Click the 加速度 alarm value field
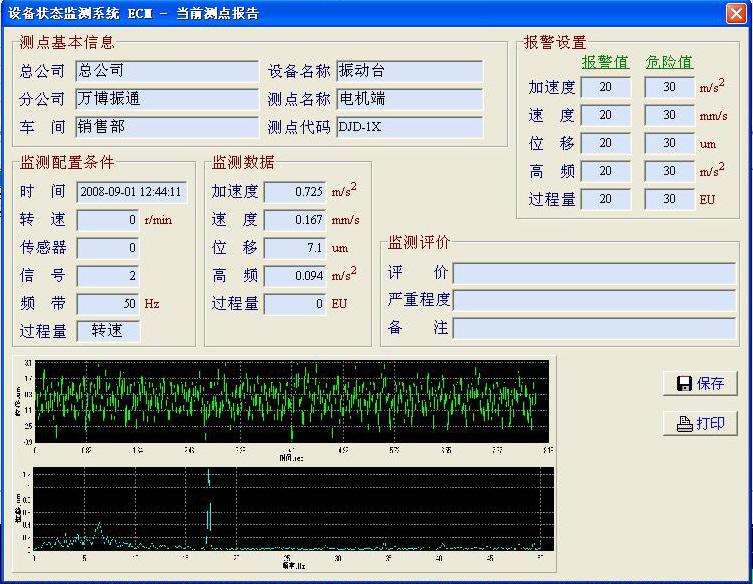 [x=605, y=87]
